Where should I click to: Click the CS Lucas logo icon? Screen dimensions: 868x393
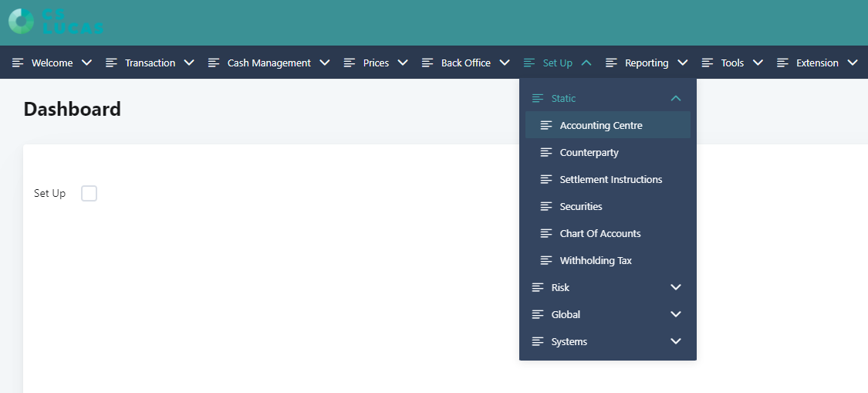pyautogui.click(x=21, y=21)
